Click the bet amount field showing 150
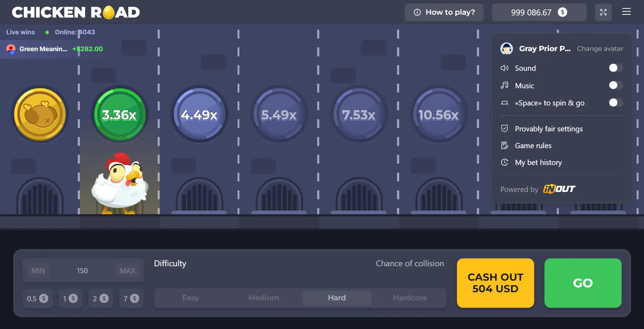Screen dimensions: 644x329 (x=82, y=270)
